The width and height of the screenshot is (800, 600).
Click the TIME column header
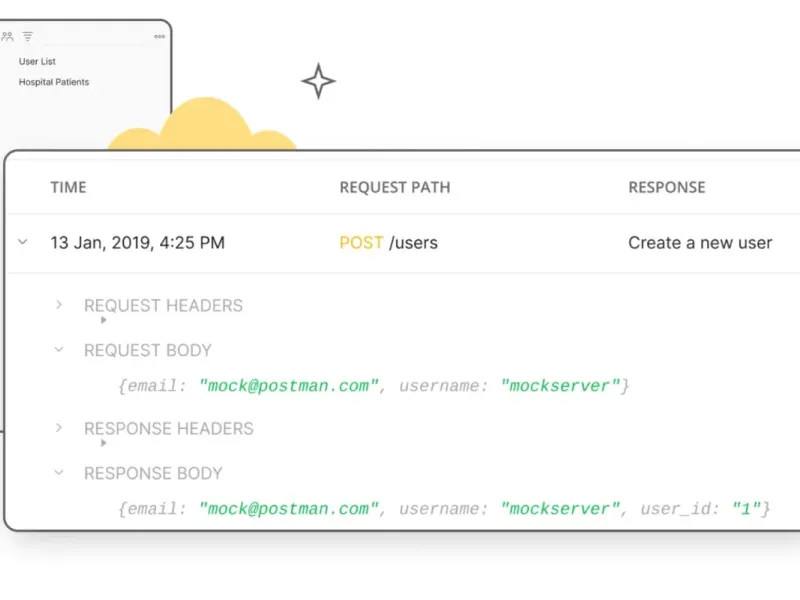(x=68, y=187)
